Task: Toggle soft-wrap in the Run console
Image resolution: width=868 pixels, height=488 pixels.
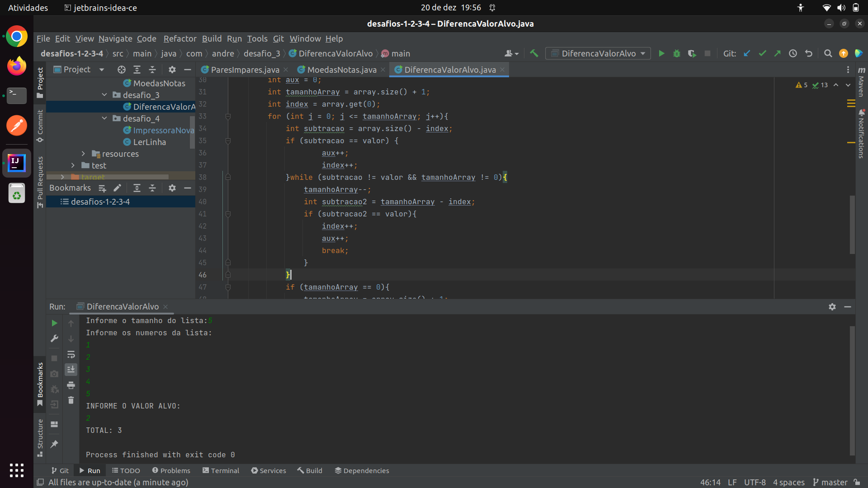Action: pyautogui.click(x=71, y=355)
